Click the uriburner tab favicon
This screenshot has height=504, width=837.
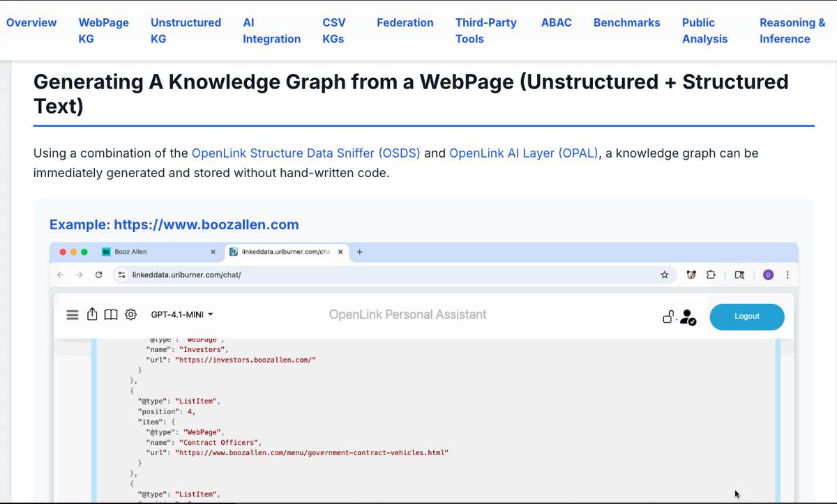click(234, 252)
